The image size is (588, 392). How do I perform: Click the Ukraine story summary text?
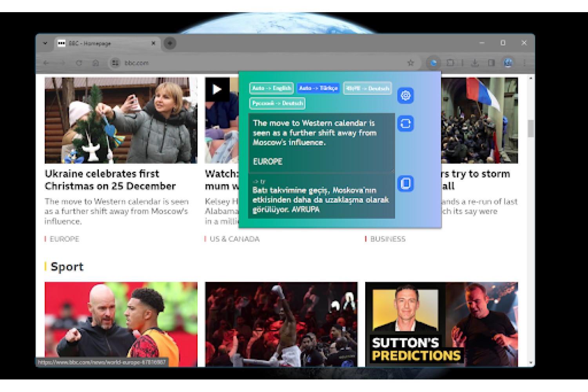coord(116,211)
